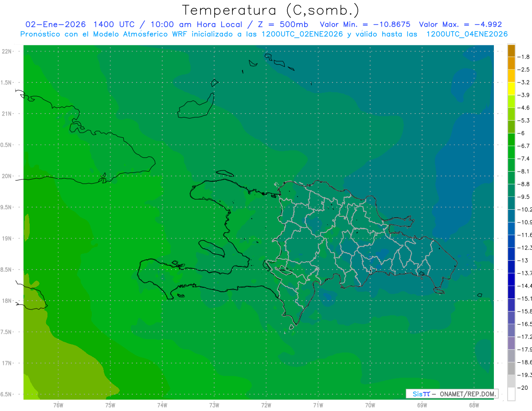Click 'Valor Max. = -4.992' text
Viewport: 532px width, 411px height.
(460, 24)
